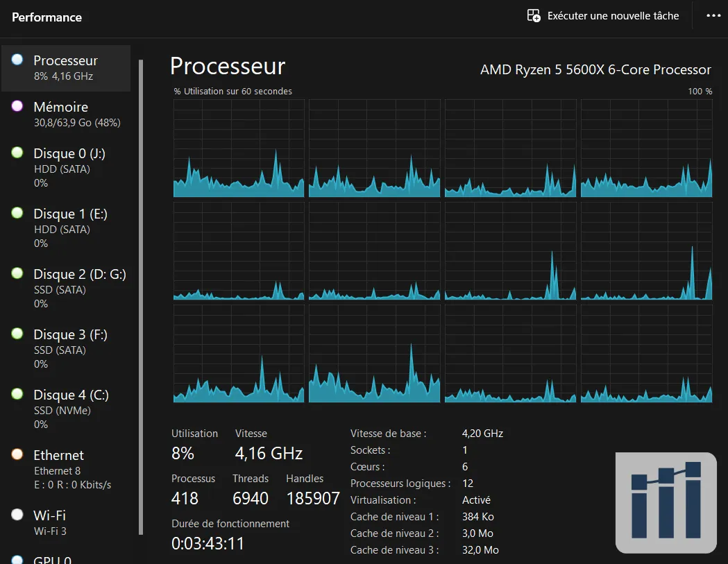Click the AMD Ryzen 5 5600X processor name
The width and height of the screenshot is (728, 564).
595,69
